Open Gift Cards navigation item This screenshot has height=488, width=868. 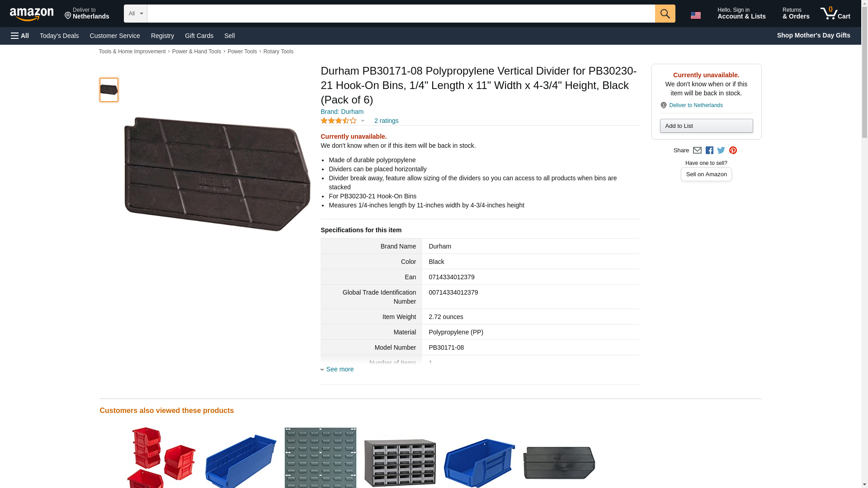coord(199,36)
